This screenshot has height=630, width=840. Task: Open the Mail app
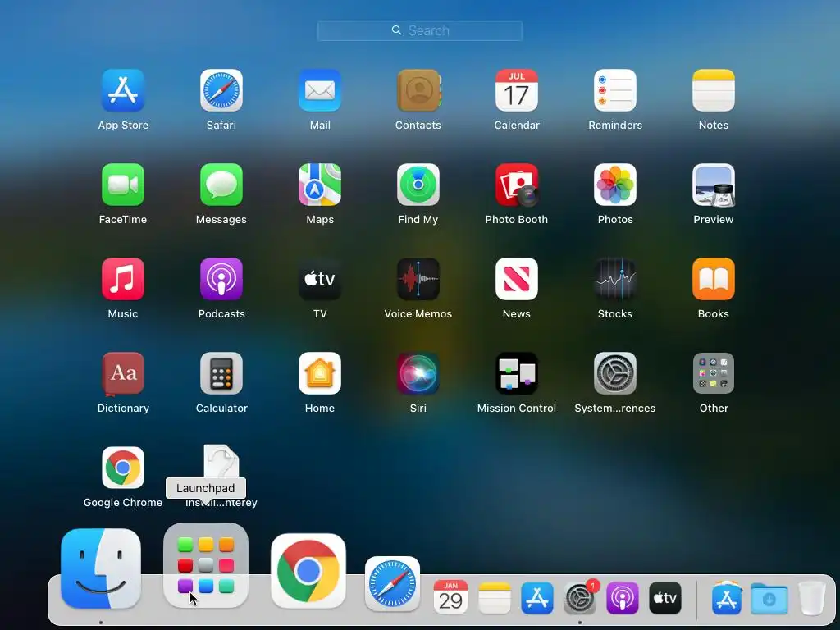click(320, 90)
